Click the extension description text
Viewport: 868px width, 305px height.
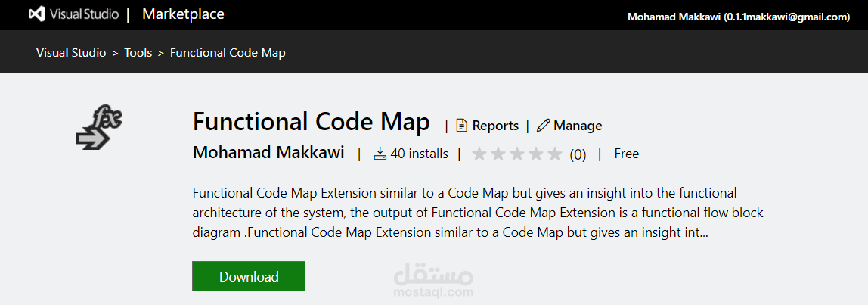click(478, 213)
